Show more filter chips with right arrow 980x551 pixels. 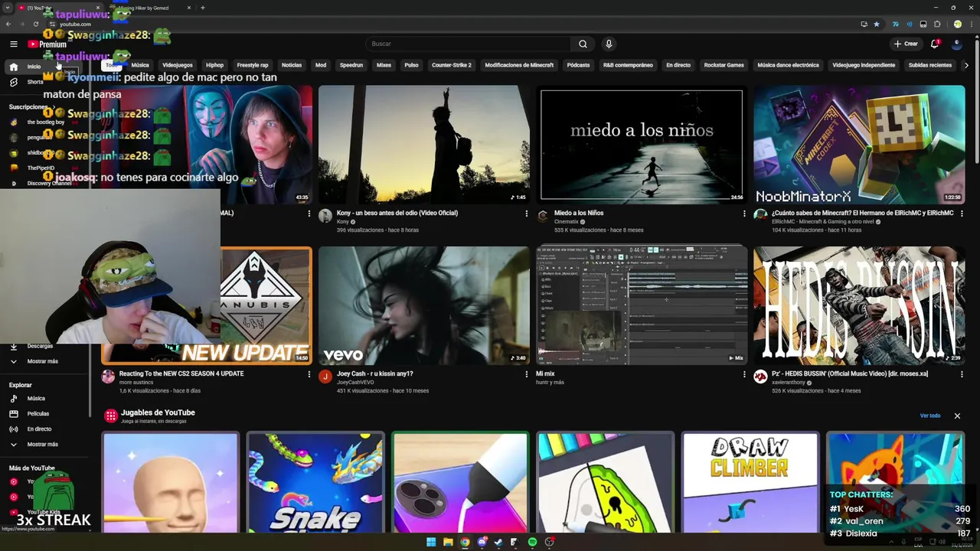[966, 65]
